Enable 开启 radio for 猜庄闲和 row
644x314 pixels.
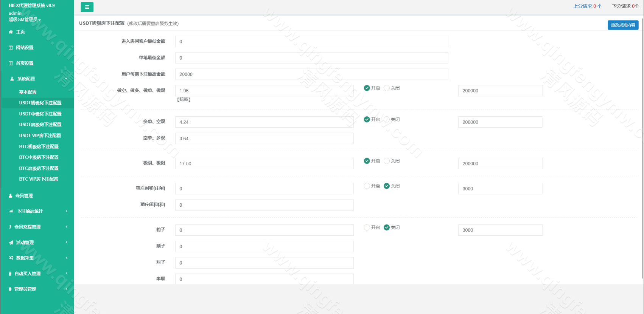(x=367, y=186)
